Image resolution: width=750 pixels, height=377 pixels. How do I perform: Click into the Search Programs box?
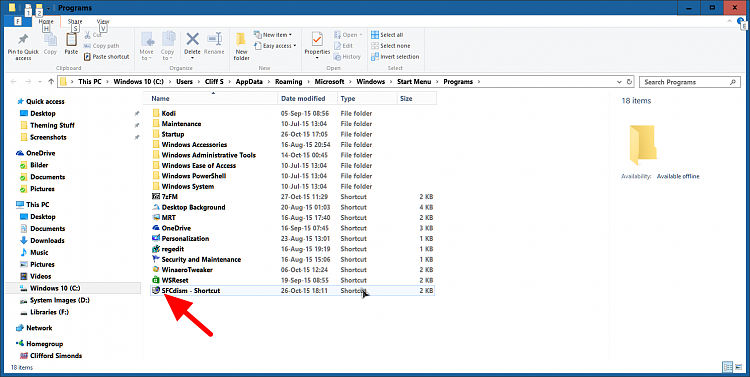tap(690, 82)
